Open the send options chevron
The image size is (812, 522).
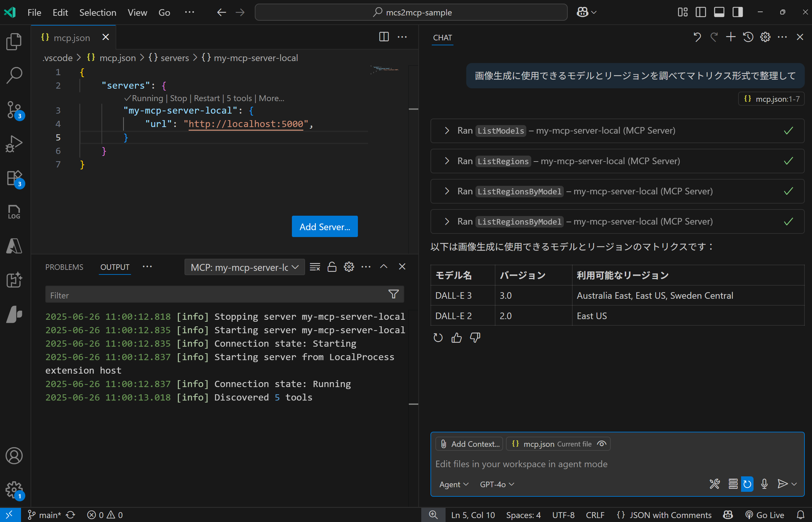point(794,484)
